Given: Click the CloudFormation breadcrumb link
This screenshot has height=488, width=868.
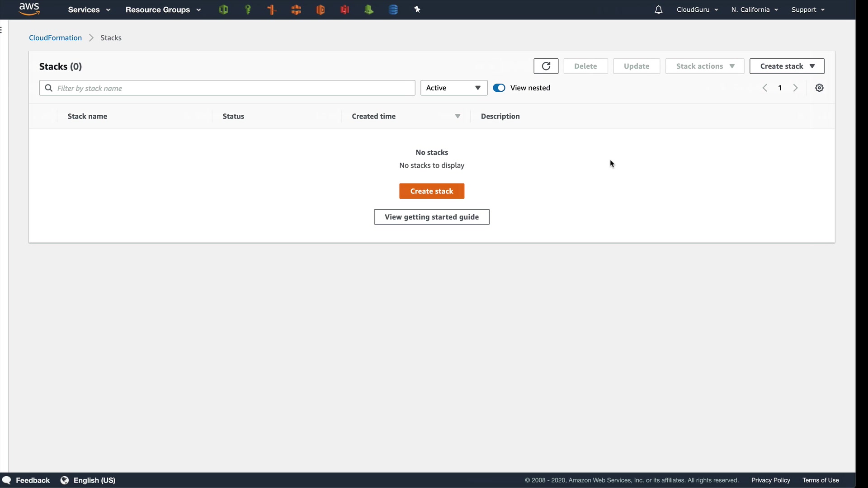Looking at the screenshot, I should [x=55, y=38].
